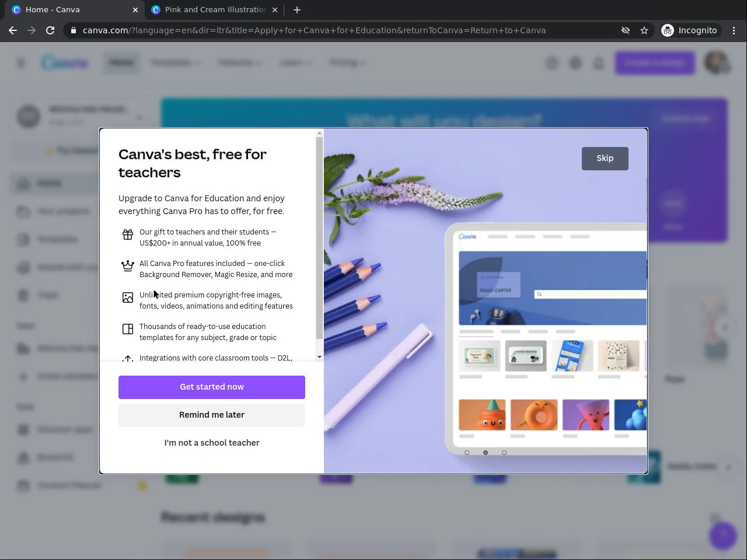Image resolution: width=747 pixels, height=560 pixels.
Task: Click the scroll-down arrow of the dialog list
Action: pos(319,357)
